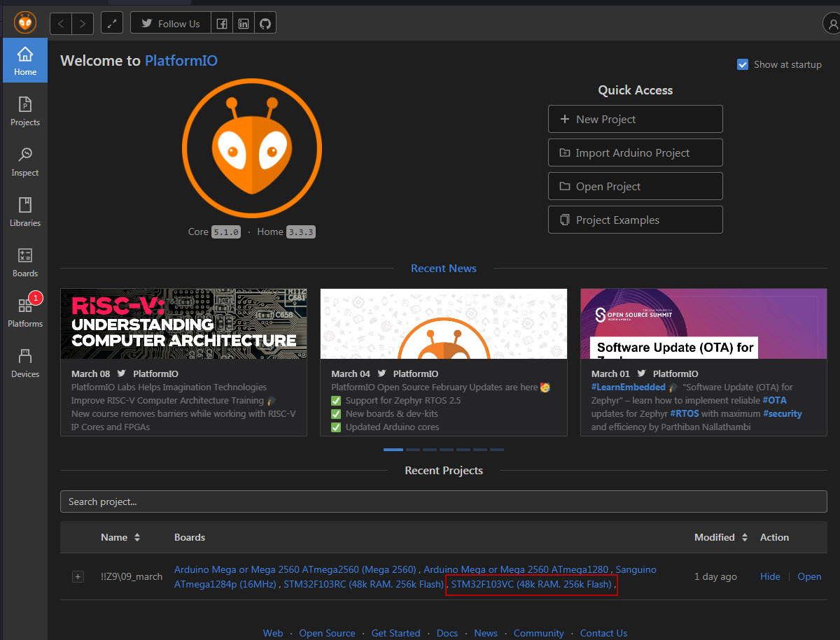This screenshot has height=640, width=840.
Task: Click the LinkedIn icon in toolbar
Action: click(x=243, y=24)
